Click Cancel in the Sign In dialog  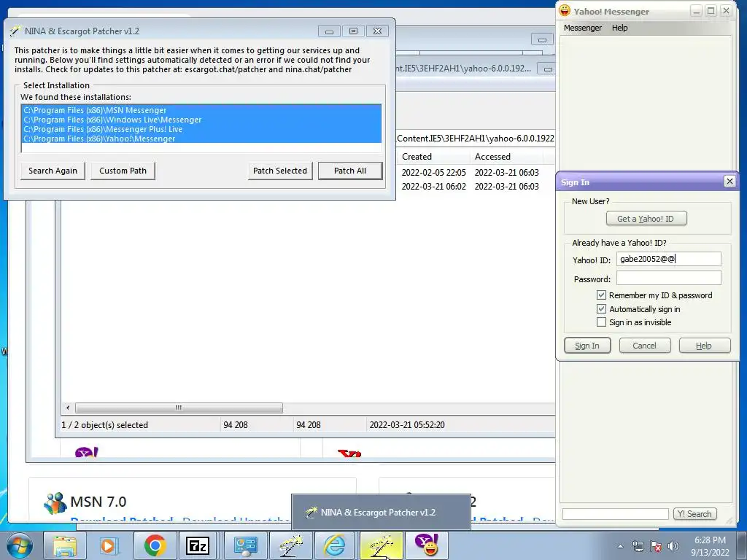[645, 346]
